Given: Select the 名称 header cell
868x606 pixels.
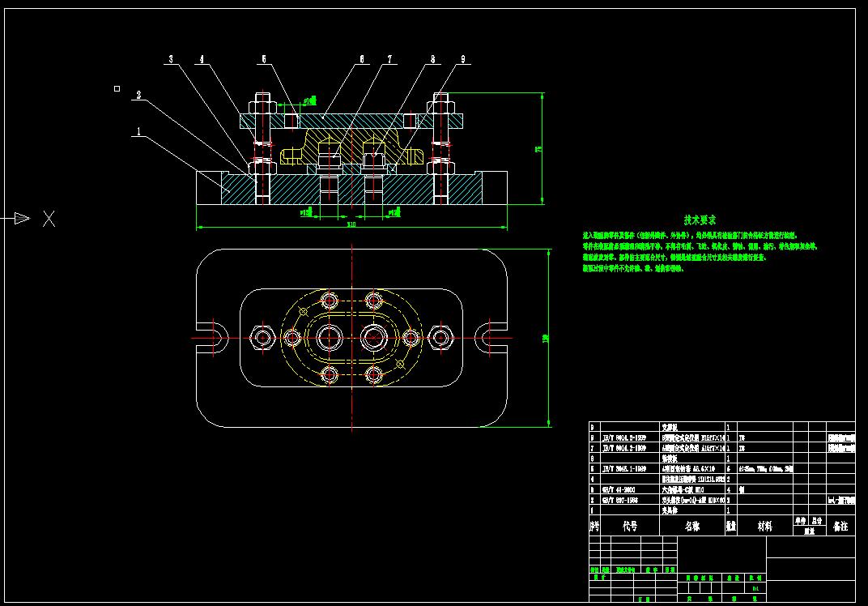Looking at the screenshot, I should [692, 527].
